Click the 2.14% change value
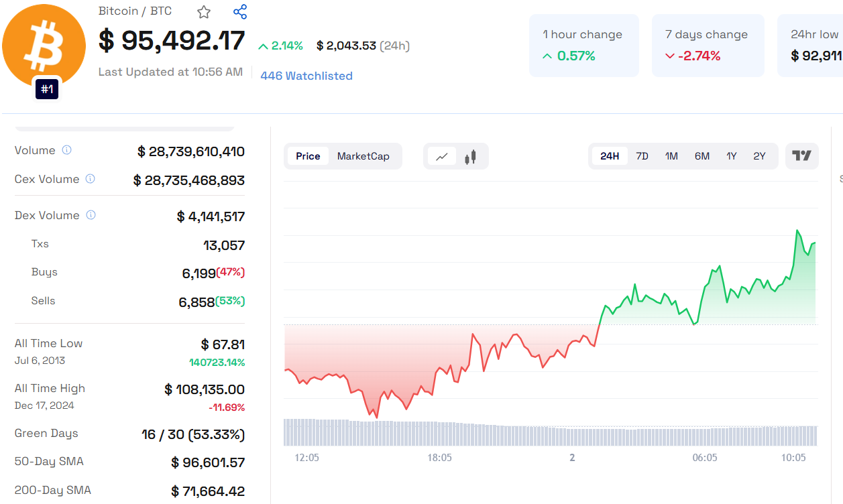Screen dimensions: 843x504 point(280,46)
